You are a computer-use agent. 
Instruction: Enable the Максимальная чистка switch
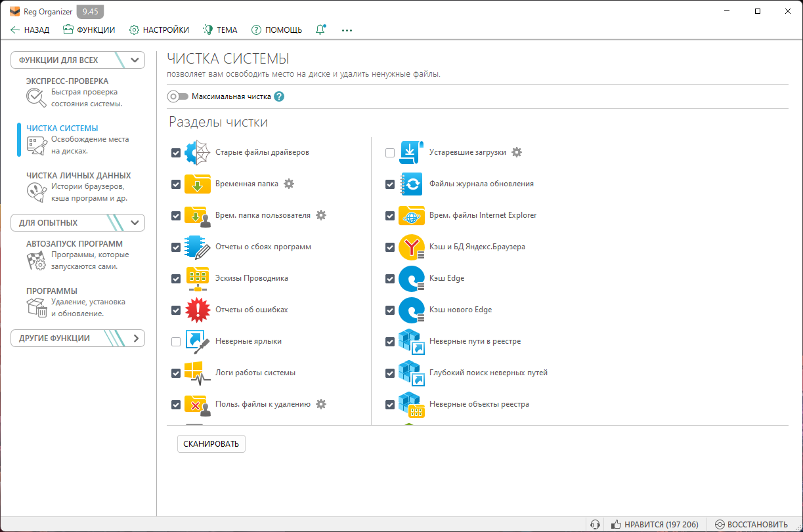[178, 96]
